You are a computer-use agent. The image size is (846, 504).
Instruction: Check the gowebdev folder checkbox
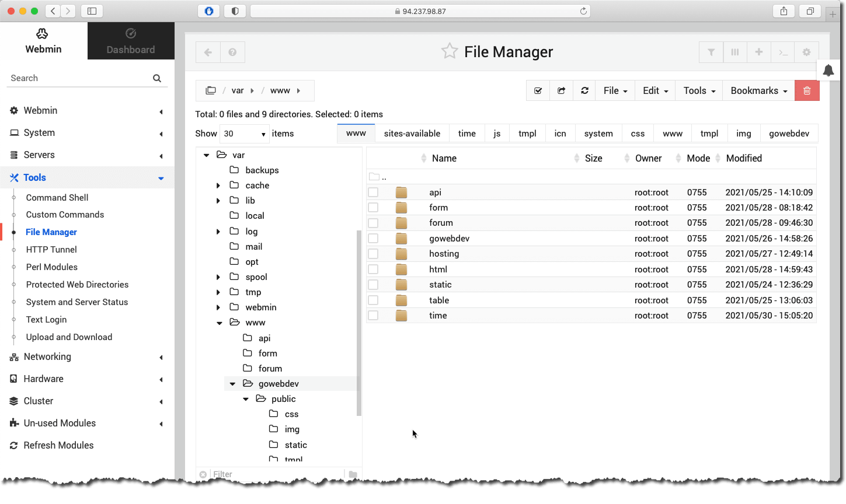click(373, 239)
